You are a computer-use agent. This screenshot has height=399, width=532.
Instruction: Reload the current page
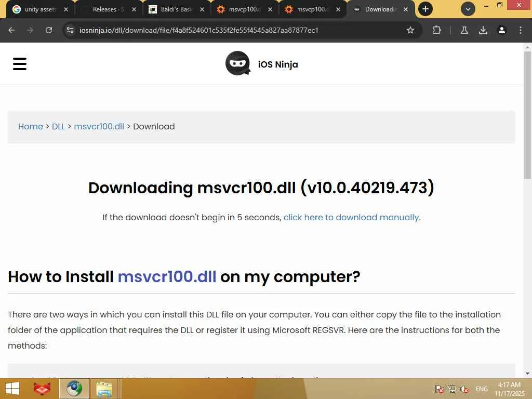49,30
